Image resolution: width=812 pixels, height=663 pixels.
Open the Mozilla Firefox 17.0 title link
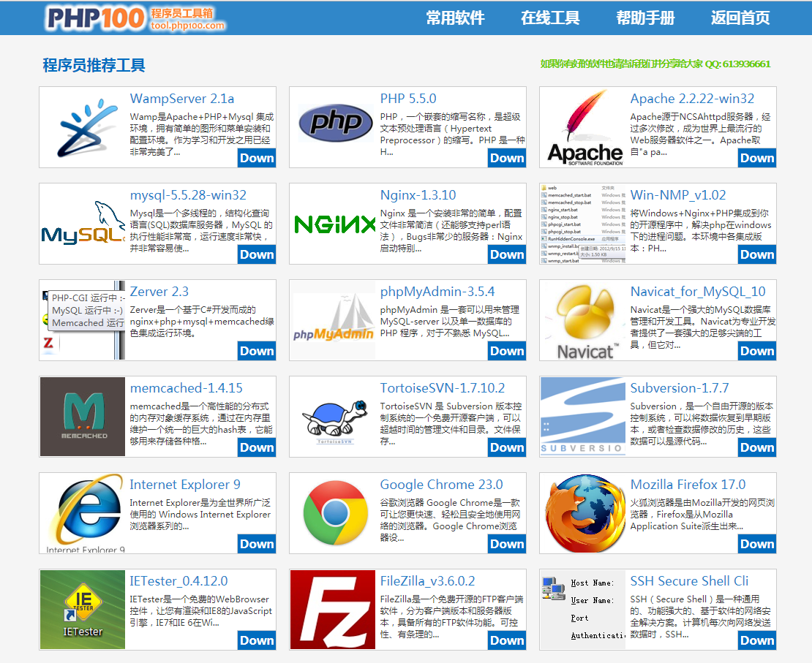point(688,485)
